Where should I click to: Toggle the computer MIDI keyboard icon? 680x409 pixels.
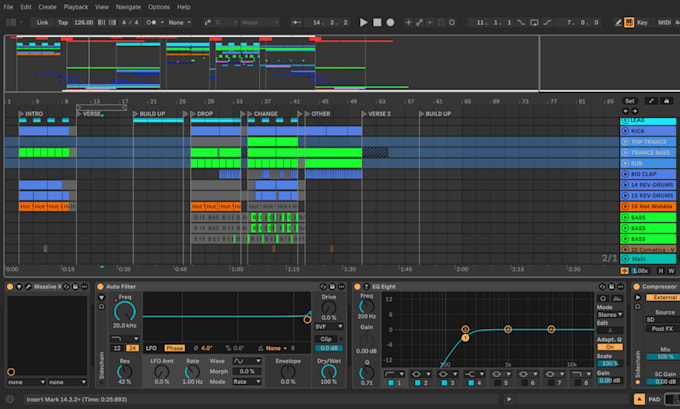(629, 22)
